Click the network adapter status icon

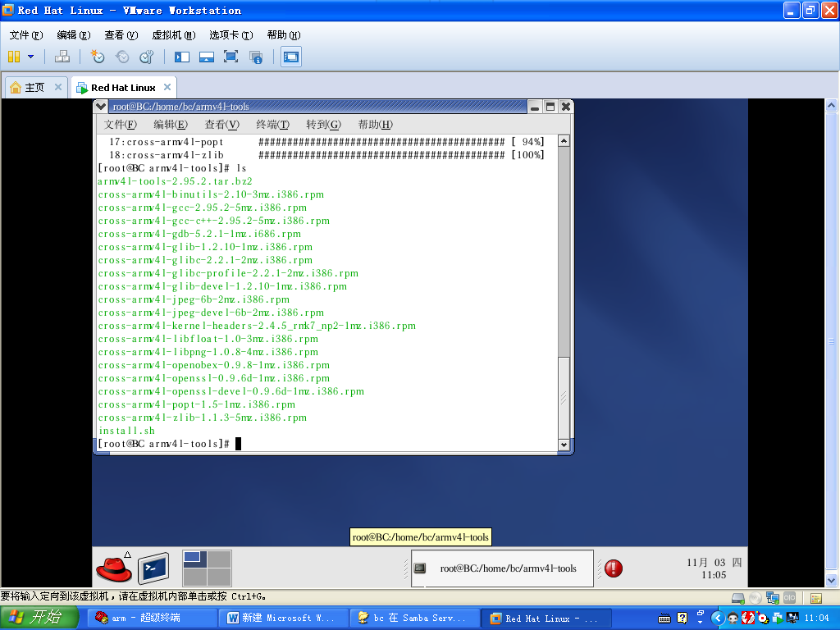[x=772, y=598]
